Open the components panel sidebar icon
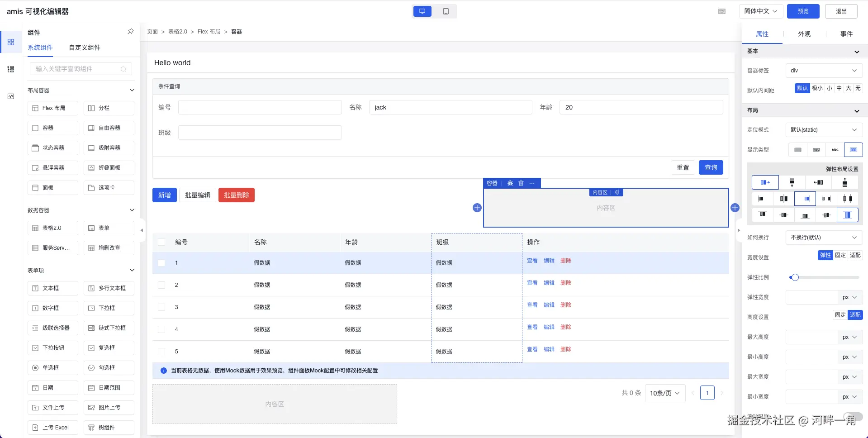The width and height of the screenshot is (868, 438). tap(11, 42)
